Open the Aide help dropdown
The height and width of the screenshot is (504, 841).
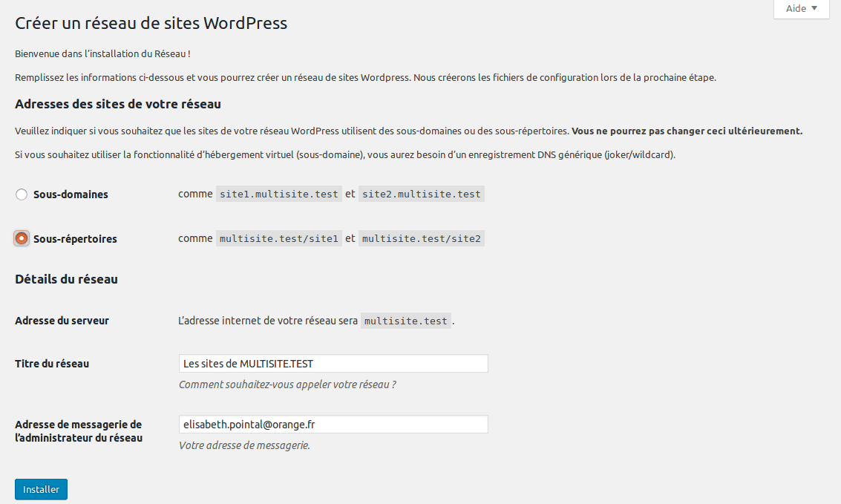click(x=801, y=9)
